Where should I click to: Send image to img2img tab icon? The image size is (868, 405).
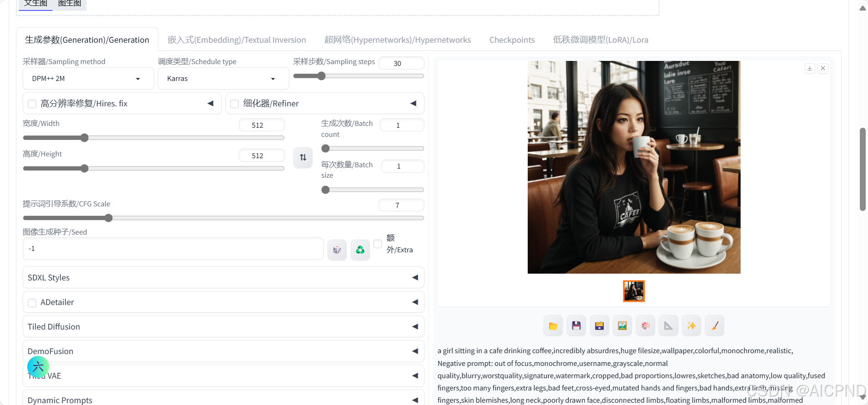(x=622, y=326)
